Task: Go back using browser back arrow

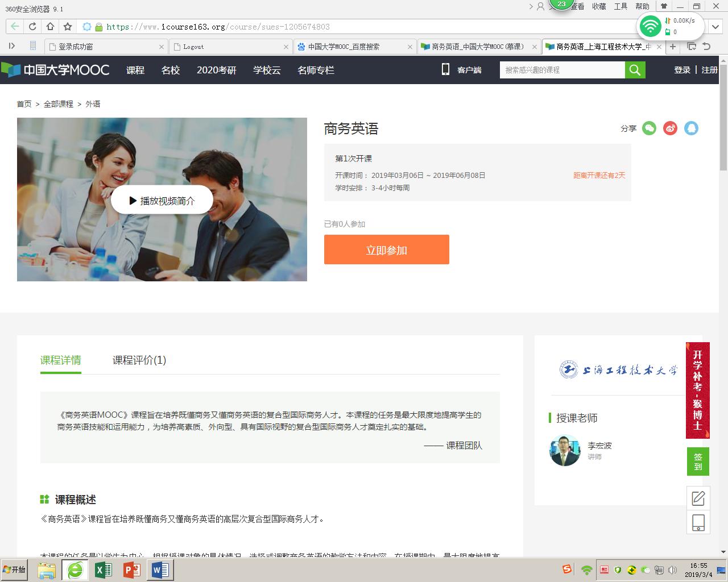Action: point(15,26)
